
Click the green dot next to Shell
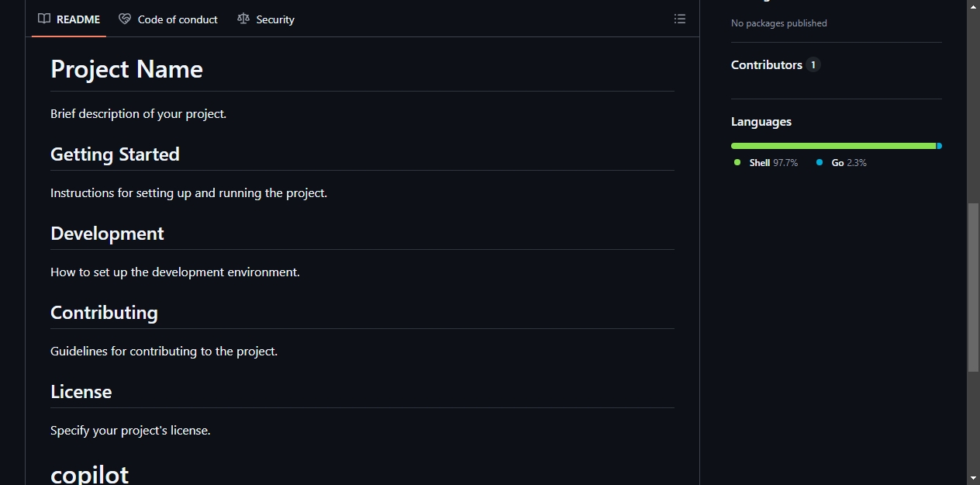click(x=737, y=162)
